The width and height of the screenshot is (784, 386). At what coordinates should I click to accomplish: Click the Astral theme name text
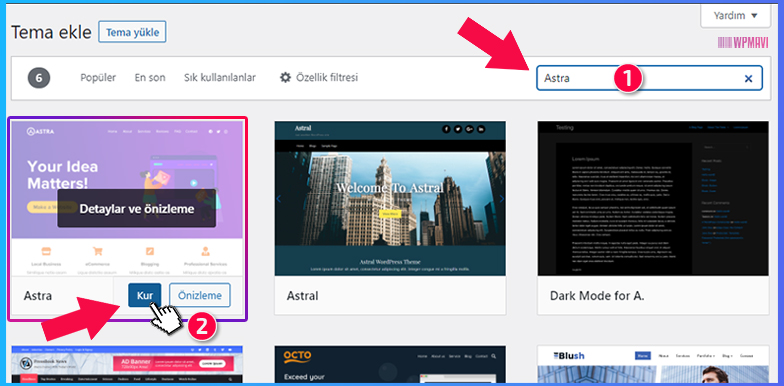(302, 296)
